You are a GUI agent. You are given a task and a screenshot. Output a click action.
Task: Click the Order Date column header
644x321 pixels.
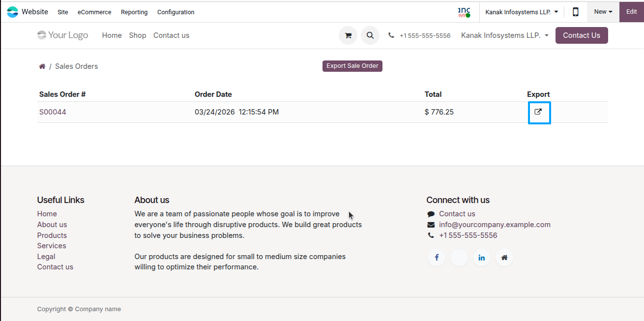213,94
